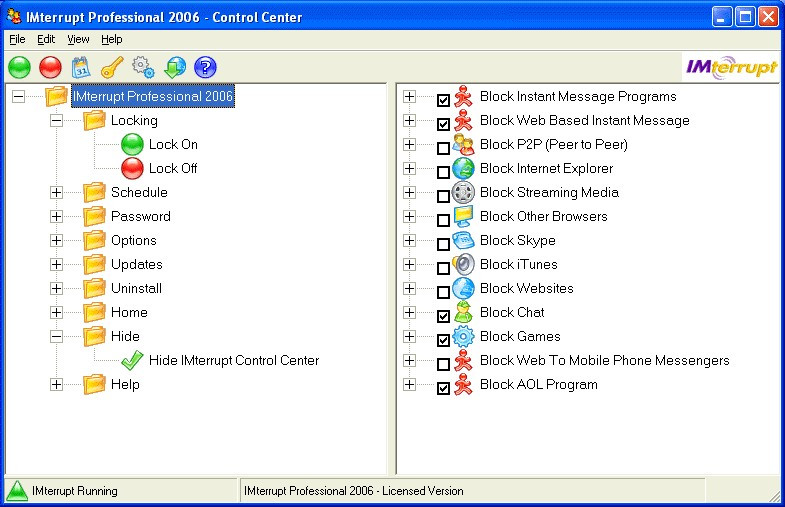Click the globe download Updates toolbar icon

point(175,68)
